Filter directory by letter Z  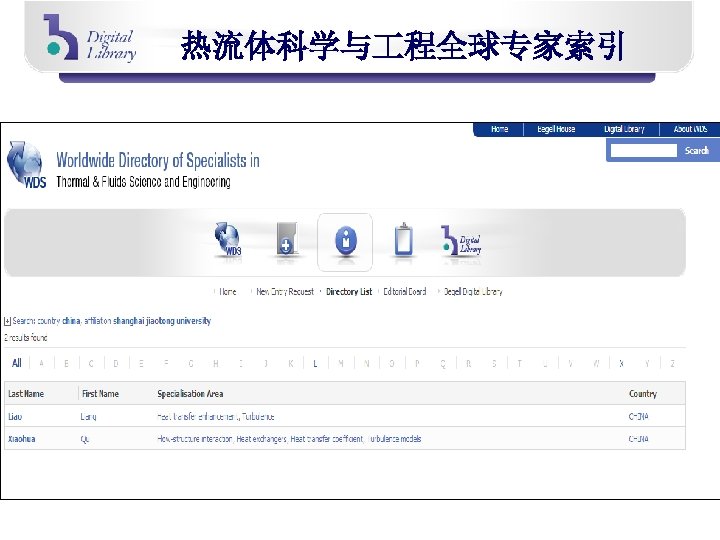click(x=672, y=364)
